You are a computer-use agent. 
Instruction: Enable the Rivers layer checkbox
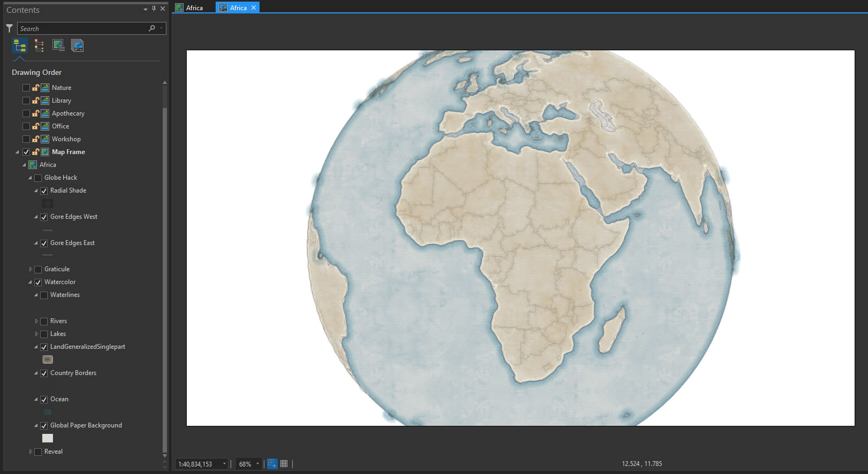[x=44, y=322]
